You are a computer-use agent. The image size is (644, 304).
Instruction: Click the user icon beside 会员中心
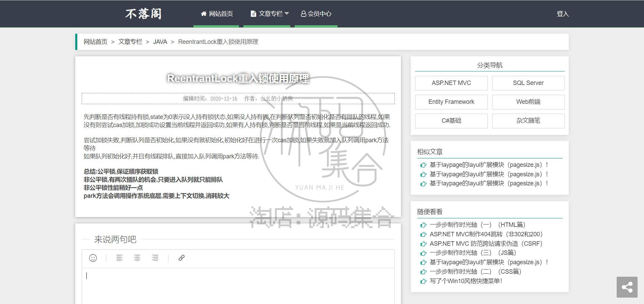(x=303, y=14)
